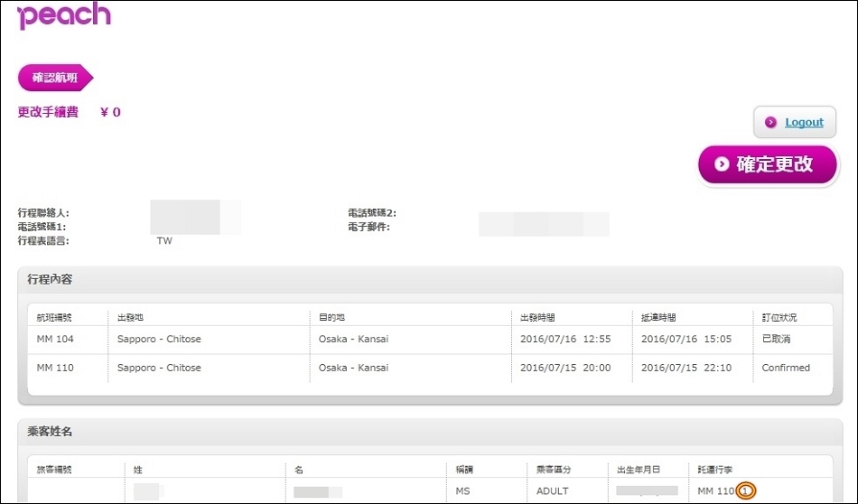Click the 出發時間 column header

point(537,317)
